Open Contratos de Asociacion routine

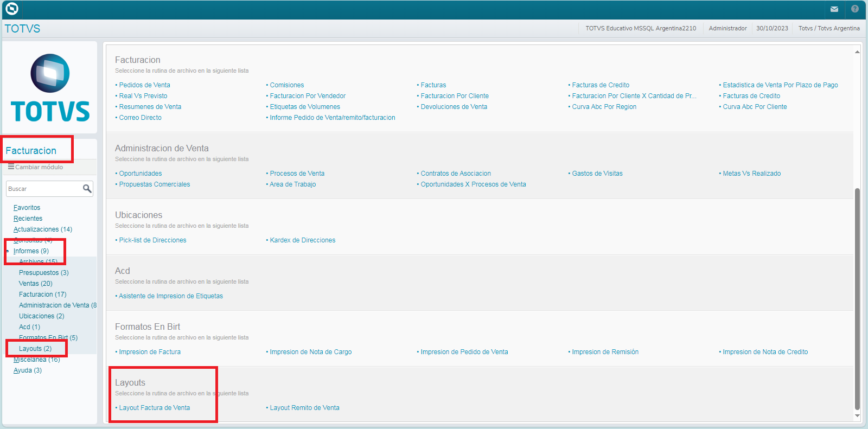click(x=456, y=174)
